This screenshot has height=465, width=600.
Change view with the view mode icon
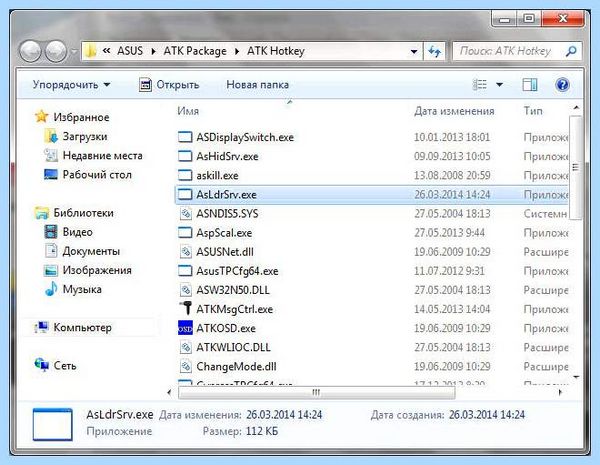480,85
